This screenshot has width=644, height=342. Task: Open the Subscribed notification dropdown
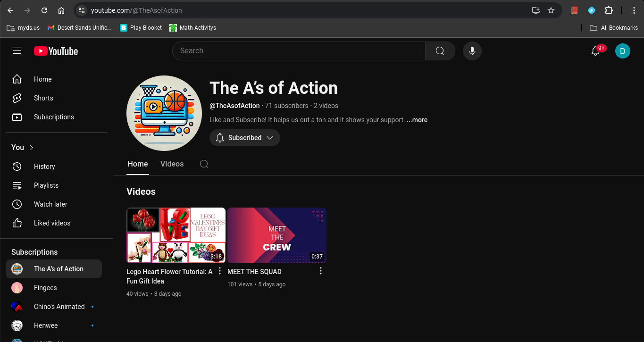245,138
